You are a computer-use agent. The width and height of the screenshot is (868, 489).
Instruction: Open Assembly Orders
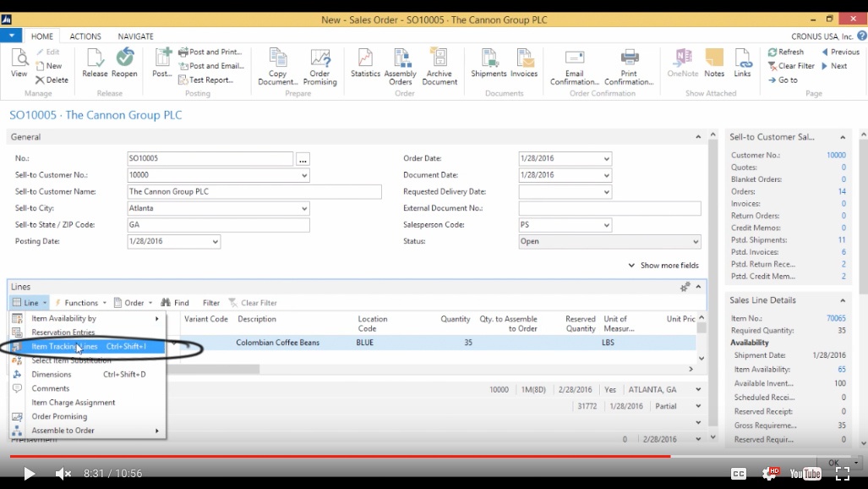pos(401,67)
